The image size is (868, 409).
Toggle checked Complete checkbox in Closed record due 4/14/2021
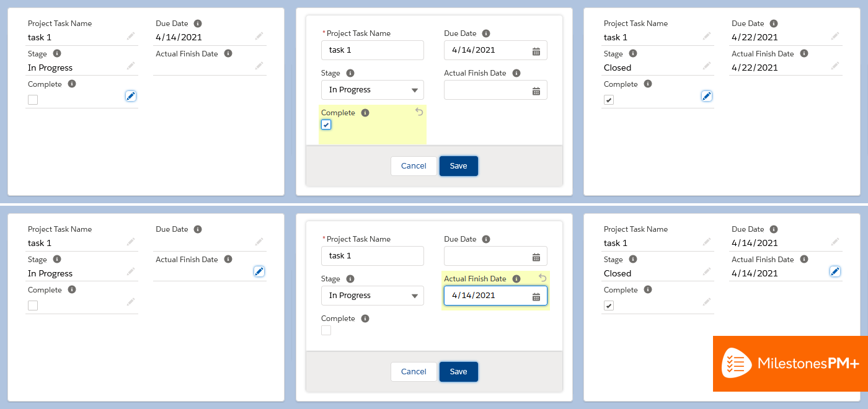pos(609,306)
